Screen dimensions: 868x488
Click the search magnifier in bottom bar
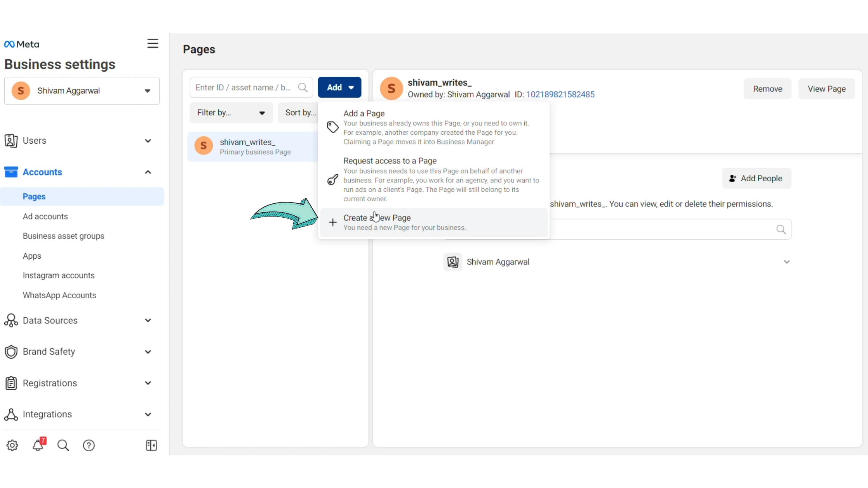pyautogui.click(x=63, y=445)
